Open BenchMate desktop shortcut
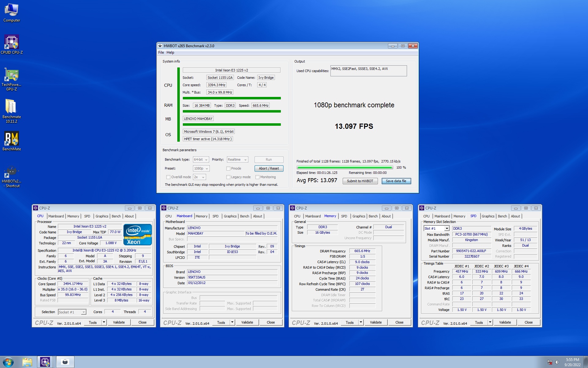This screenshot has width=588, height=368. point(12,141)
